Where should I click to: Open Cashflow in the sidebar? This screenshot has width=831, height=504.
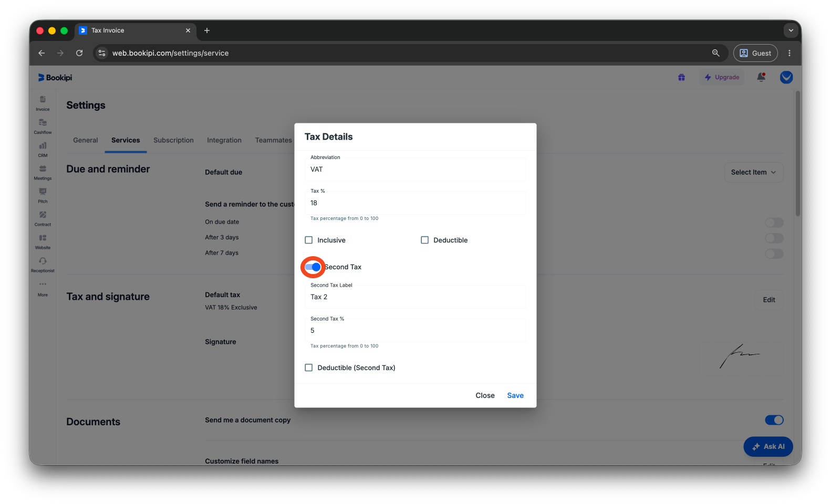click(43, 126)
